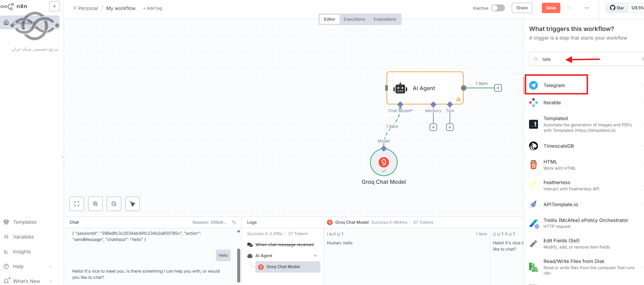Reset the chat session icon

(234, 222)
